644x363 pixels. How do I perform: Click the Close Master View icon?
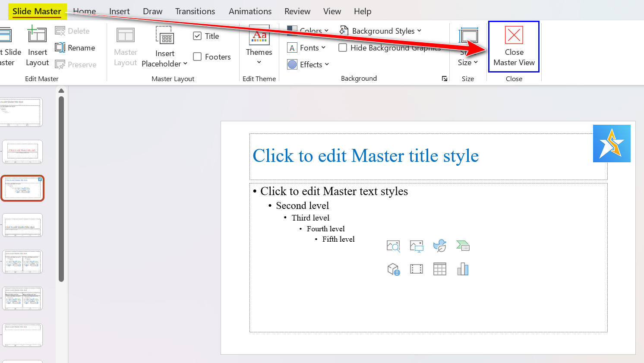point(514,35)
